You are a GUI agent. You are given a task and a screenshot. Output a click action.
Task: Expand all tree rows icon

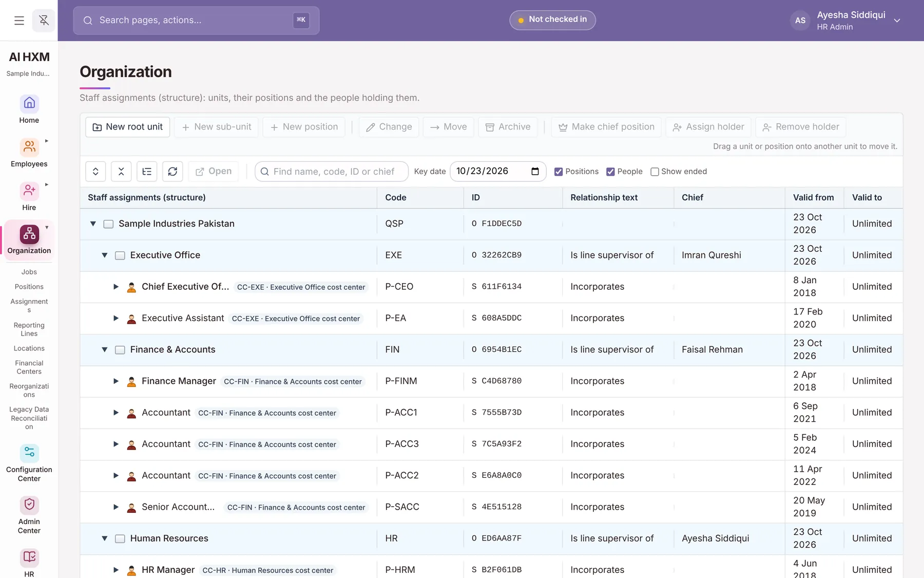(x=95, y=172)
